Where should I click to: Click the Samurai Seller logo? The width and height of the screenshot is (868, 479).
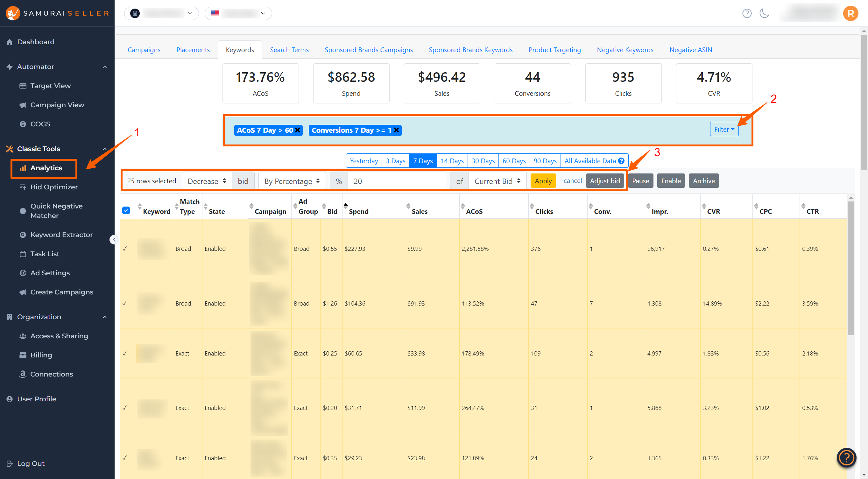(x=57, y=13)
